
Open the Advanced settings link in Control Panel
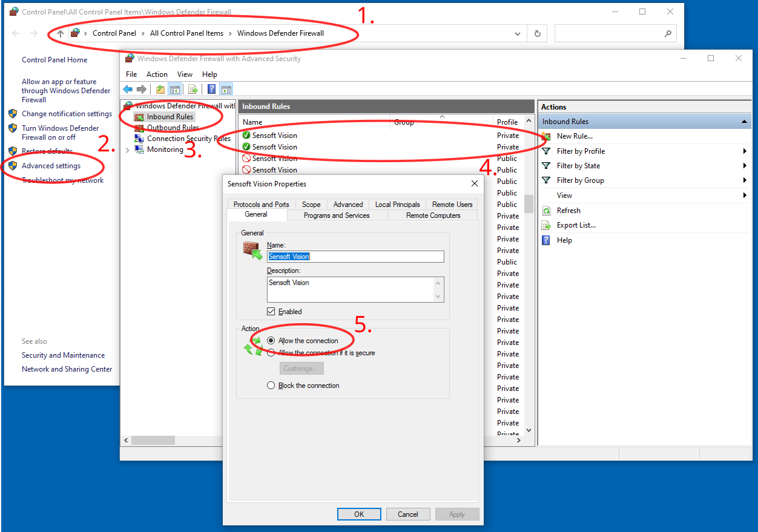click(51, 166)
